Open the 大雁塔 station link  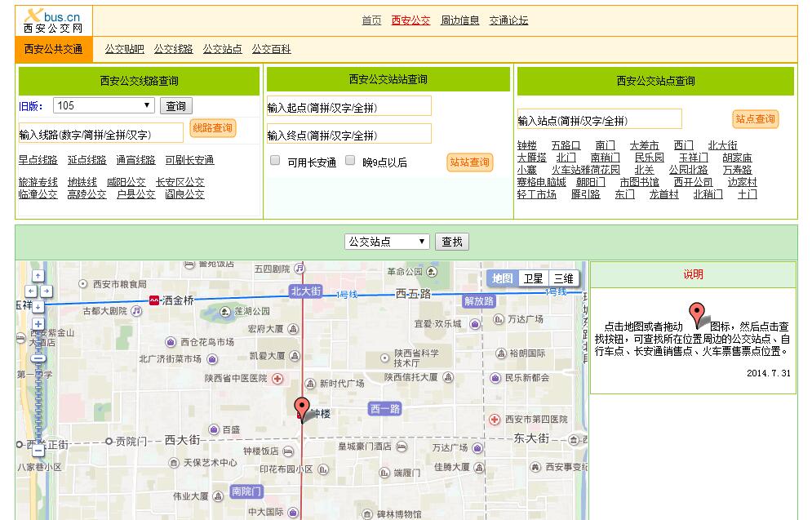coord(531,158)
